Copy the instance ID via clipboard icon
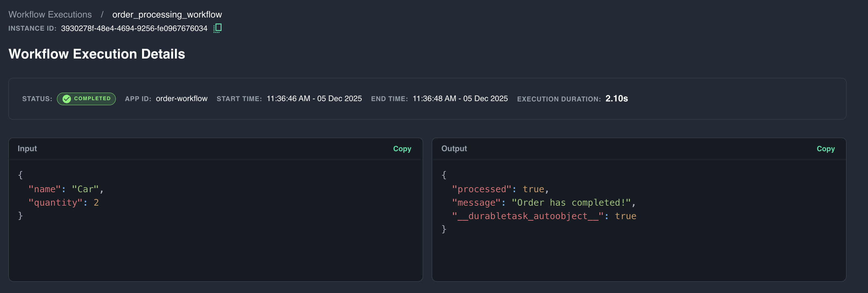The width and height of the screenshot is (868, 293). coord(217,28)
